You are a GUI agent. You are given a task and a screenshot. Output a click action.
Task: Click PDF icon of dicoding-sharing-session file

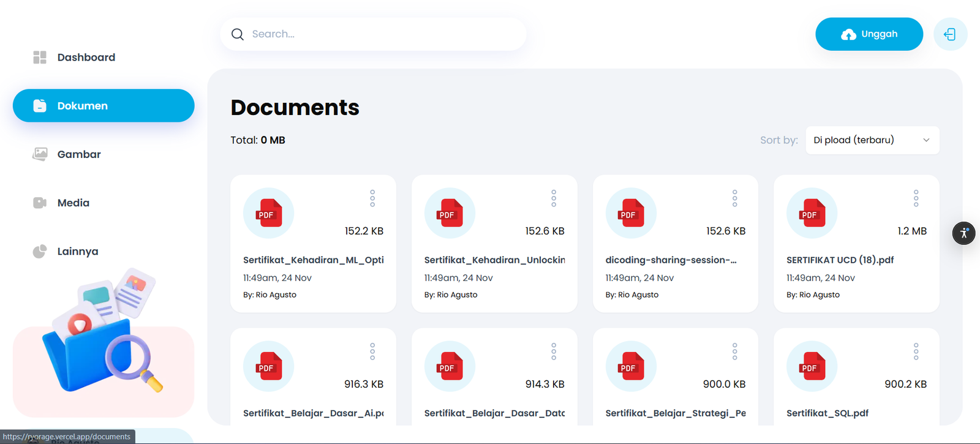tap(631, 213)
